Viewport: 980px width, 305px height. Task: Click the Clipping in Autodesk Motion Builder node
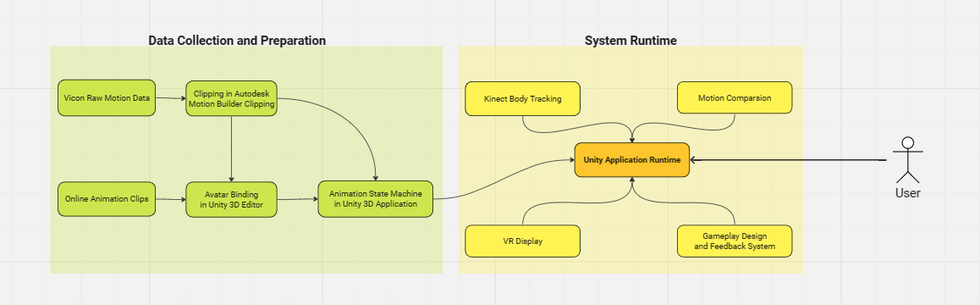pos(231,98)
